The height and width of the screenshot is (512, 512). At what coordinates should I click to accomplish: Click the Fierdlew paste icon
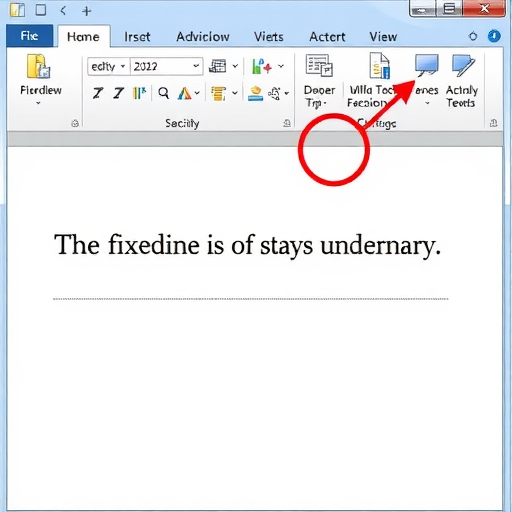[x=38, y=66]
